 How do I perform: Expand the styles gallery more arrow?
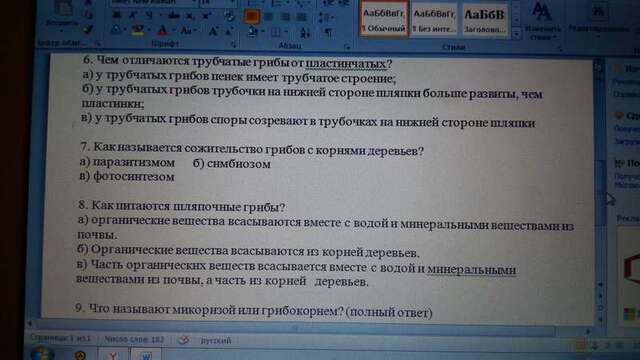tap(516, 34)
